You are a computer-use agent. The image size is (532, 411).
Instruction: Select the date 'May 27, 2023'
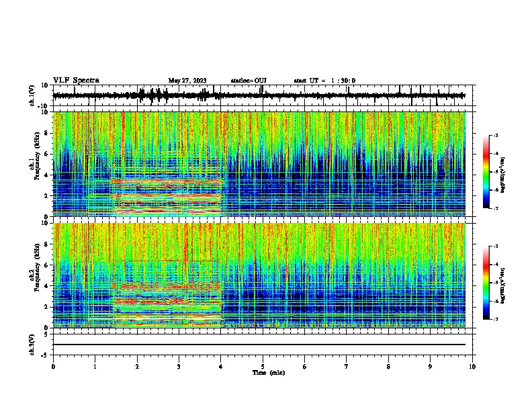[187, 81]
